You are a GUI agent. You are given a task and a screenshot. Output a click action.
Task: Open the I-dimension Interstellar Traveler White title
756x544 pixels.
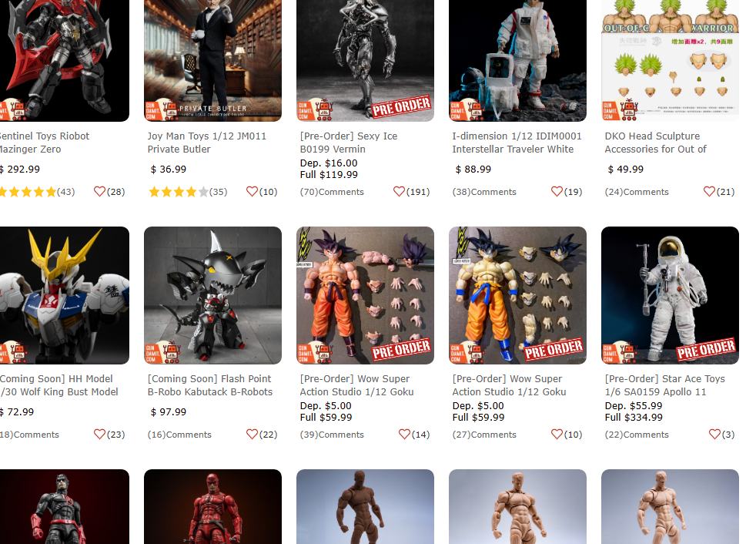tap(517, 143)
